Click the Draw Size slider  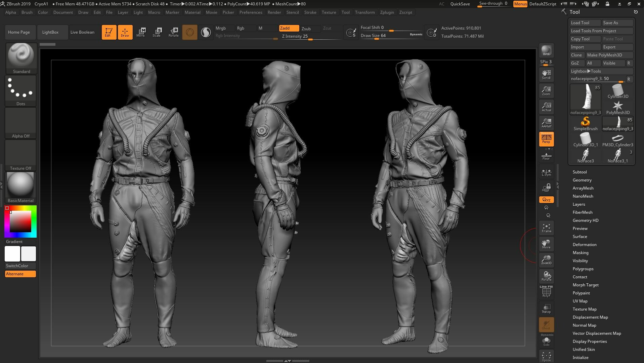pyautogui.click(x=391, y=36)
